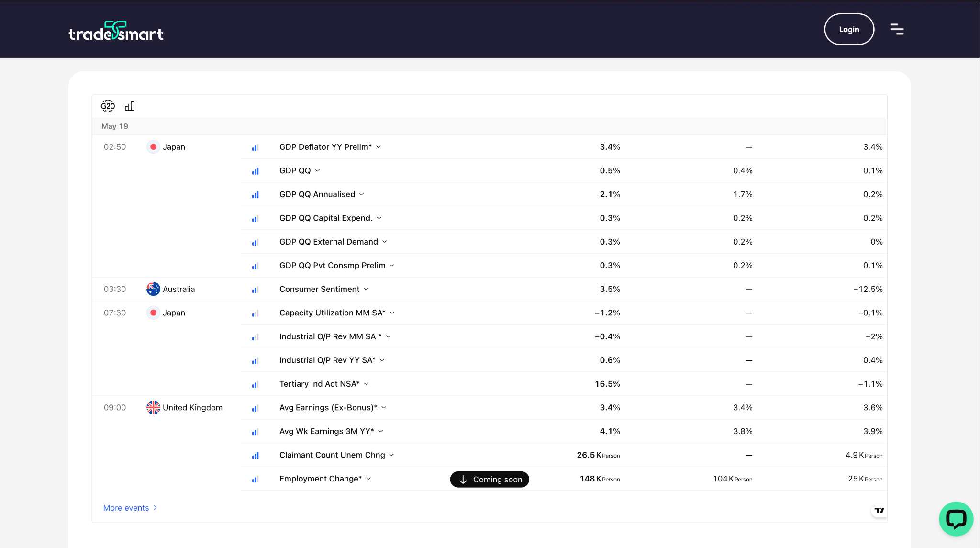Image resolution: width=980 pixels, height=548 pixels.
Task: Click the 03:30 time label
Action: click(x=115, y=289)
